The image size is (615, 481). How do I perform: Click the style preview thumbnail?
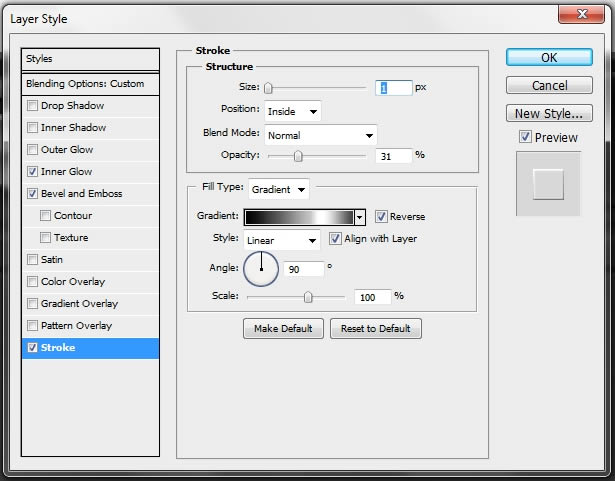(x=548, y=184)
